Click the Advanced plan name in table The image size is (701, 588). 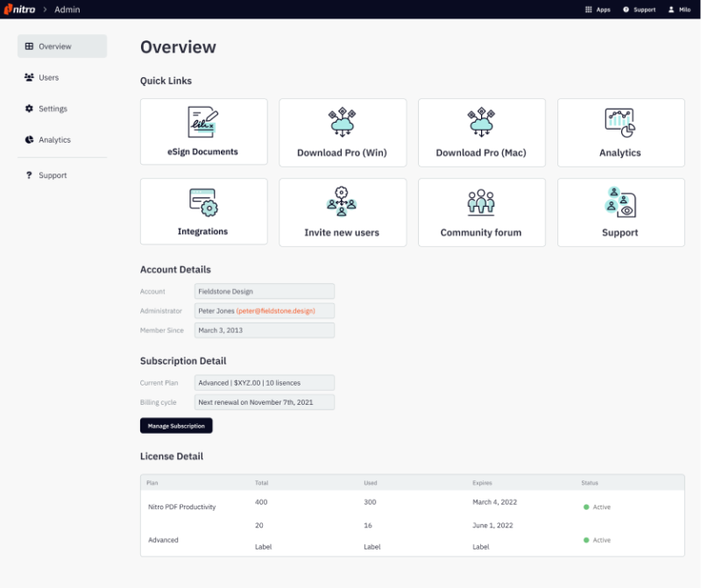pos(163,540)
